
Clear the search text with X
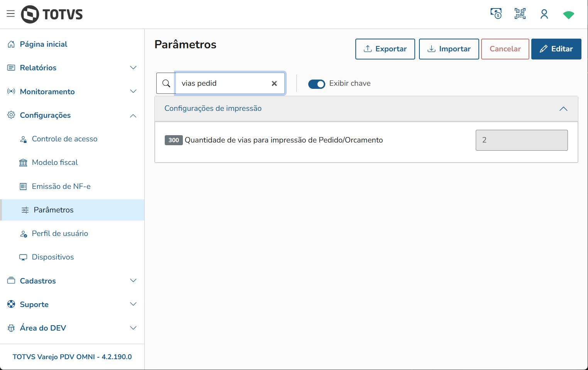coord(274,83)
